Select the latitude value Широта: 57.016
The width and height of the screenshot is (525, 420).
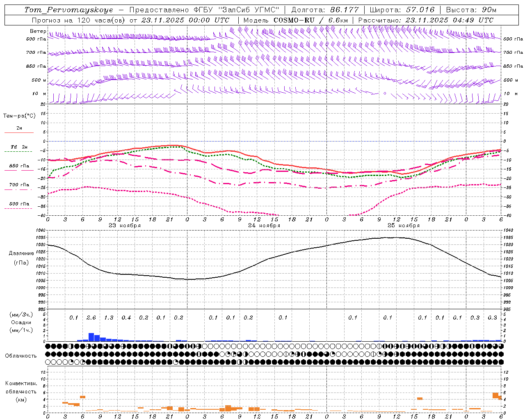[x=402, y=10]
